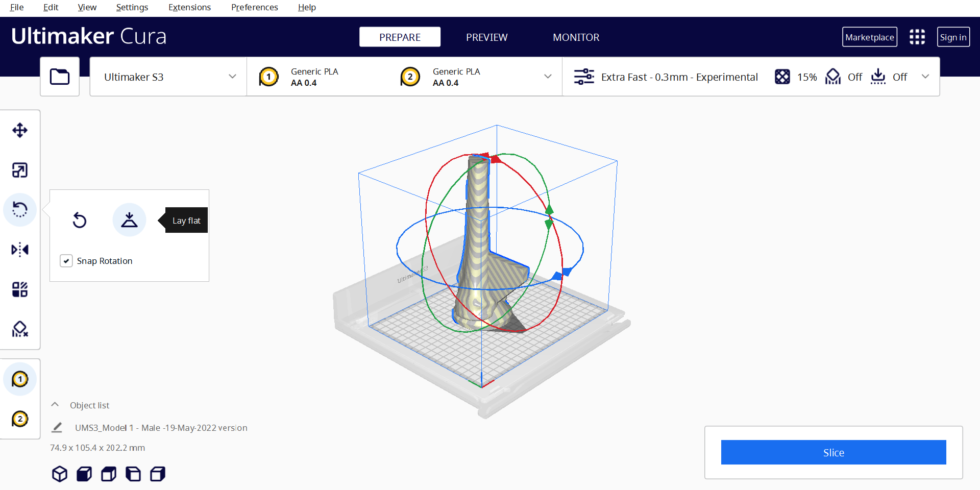Click the Reset rotation icon
Image resolution: width=980 pixels, height=490 pixels.
[x=80, y=220]
